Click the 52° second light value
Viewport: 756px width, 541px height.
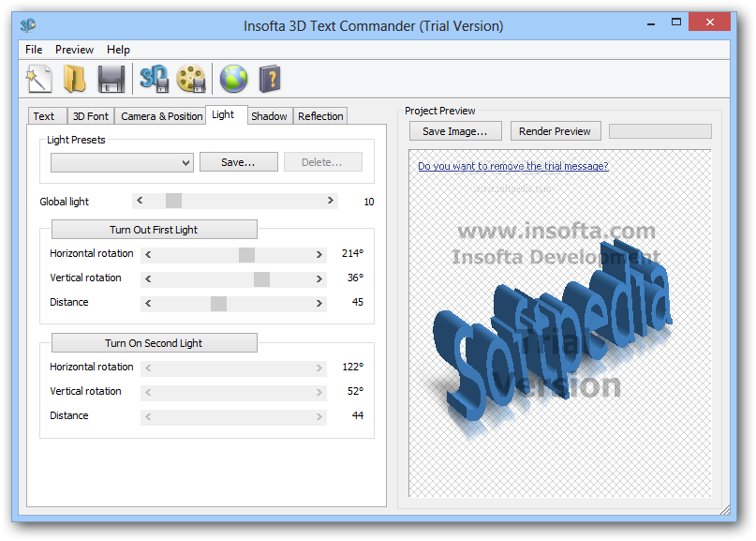[x=355, y=391]
